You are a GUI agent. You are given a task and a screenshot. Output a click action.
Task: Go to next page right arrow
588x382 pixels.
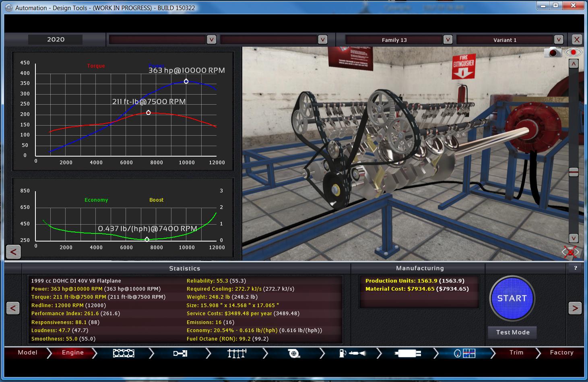coord(575,308)
